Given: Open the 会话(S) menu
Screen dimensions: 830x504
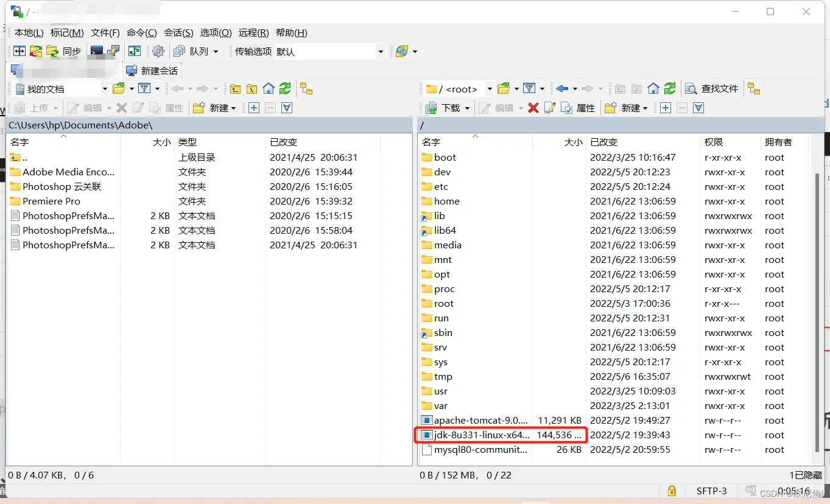Looking at the screenshot, I should click(178, 33).
